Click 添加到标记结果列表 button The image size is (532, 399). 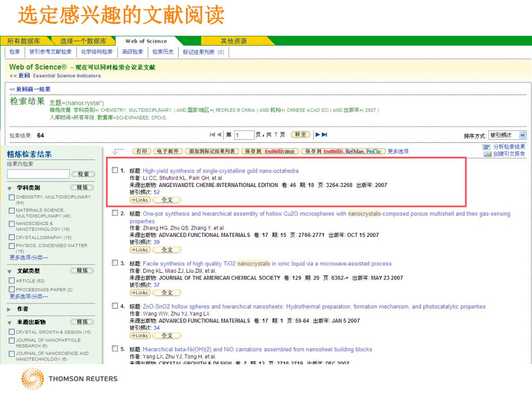(212, 151)
